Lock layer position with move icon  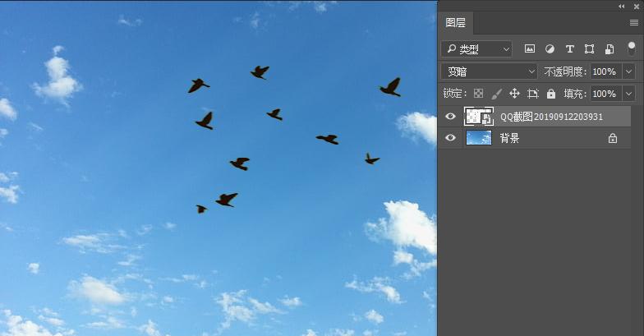coord(514,94)
